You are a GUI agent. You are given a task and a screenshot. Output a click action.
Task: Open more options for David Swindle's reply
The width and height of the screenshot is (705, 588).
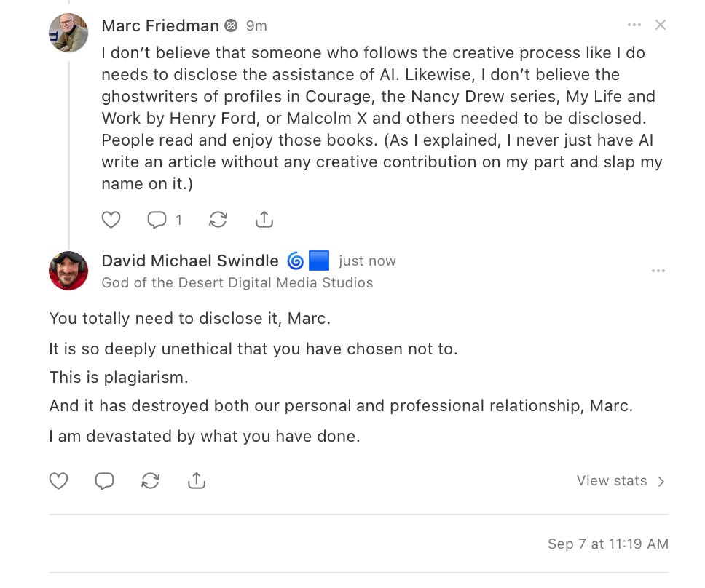point(658,271)
